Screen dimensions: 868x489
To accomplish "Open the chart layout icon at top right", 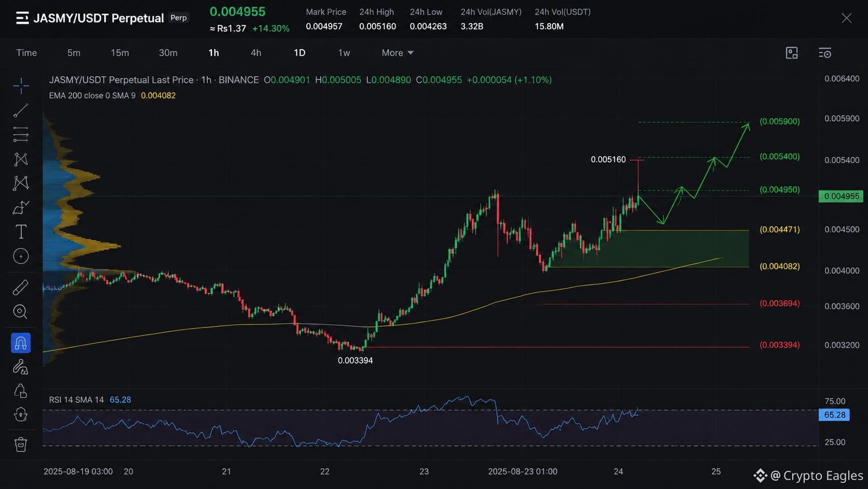I will tap(792, 53).
